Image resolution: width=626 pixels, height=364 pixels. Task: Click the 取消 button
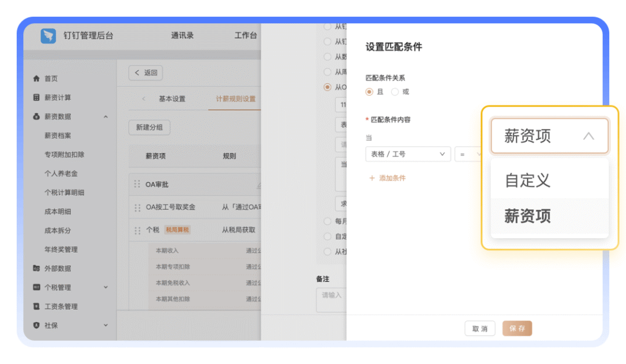pos(479,329)
